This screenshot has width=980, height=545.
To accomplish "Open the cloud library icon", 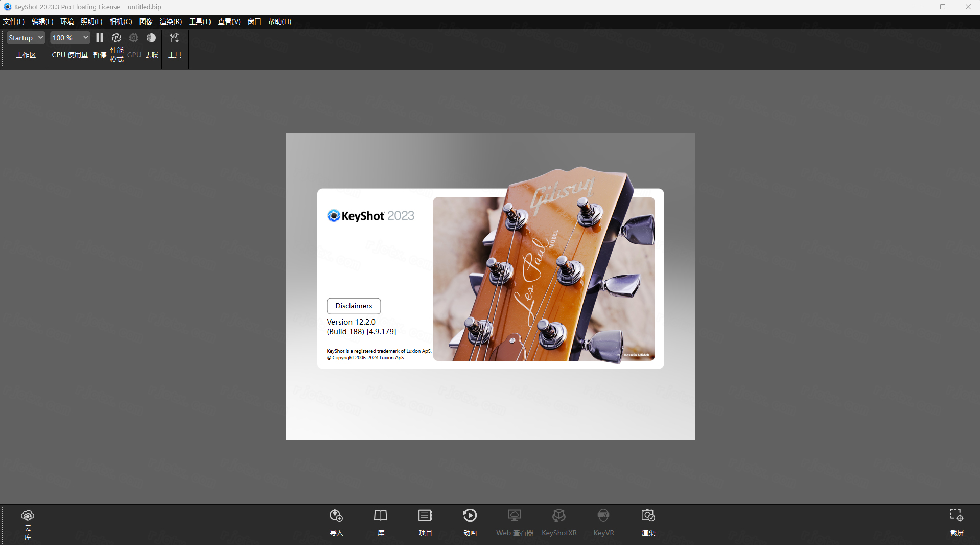I will pos(28,515).
